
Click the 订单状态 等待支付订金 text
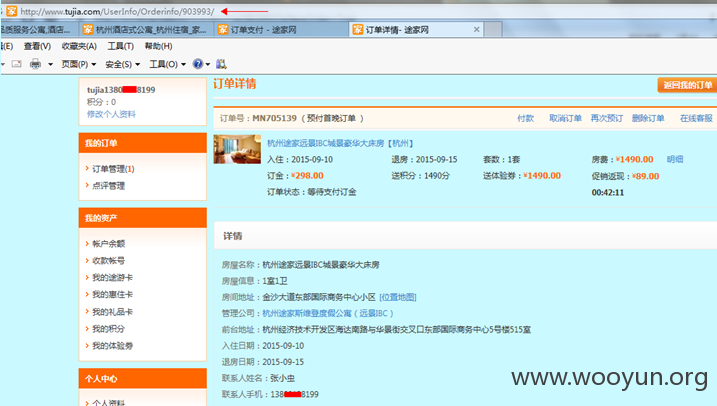point(311,192)
